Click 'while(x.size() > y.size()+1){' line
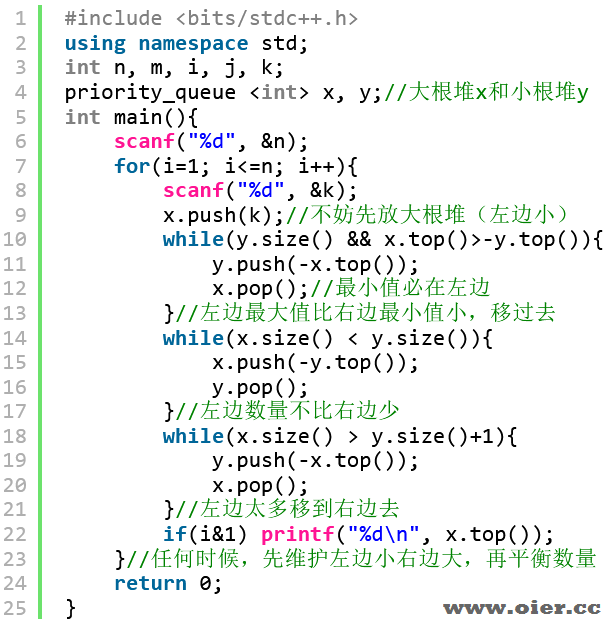 click(x=340, y=437)
